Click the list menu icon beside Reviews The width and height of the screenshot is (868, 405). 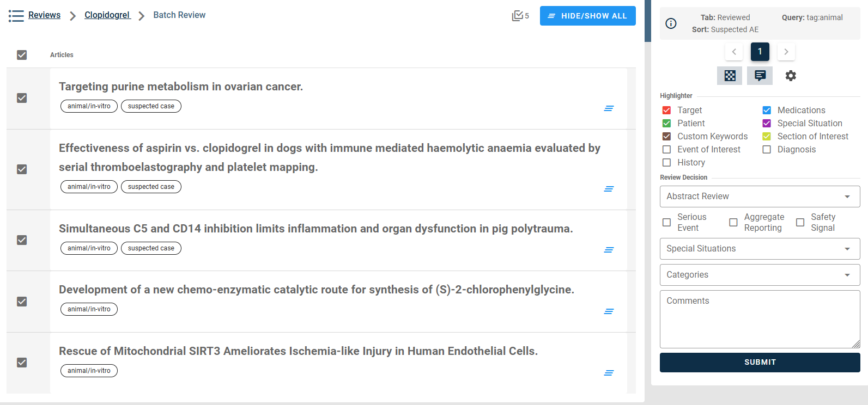tap(16, 16)
